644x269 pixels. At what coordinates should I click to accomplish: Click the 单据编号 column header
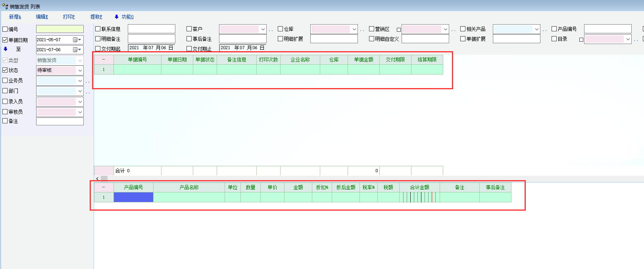click(x=137, y=60)
